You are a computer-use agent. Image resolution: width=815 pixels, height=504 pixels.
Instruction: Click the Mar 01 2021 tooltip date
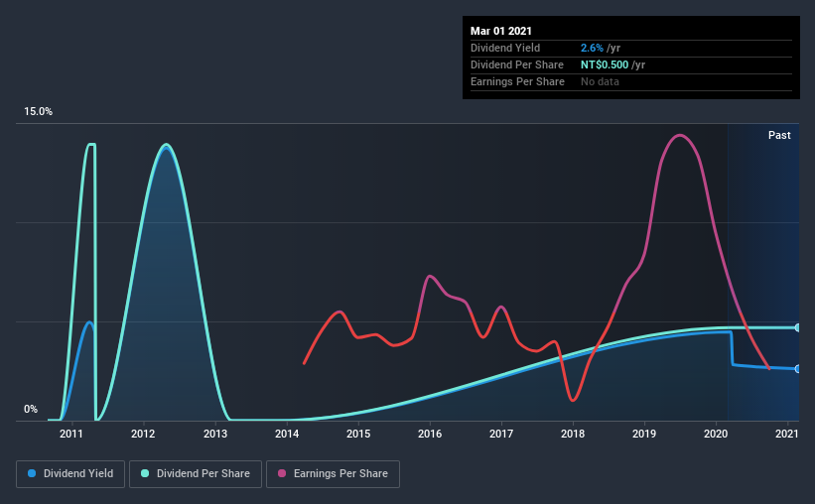point(501,31)
